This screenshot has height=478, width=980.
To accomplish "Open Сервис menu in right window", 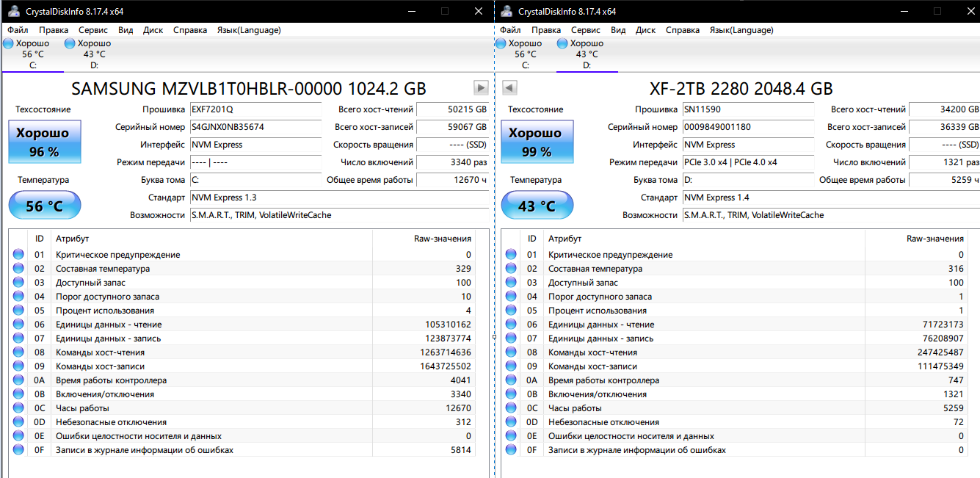I will 585,30.
